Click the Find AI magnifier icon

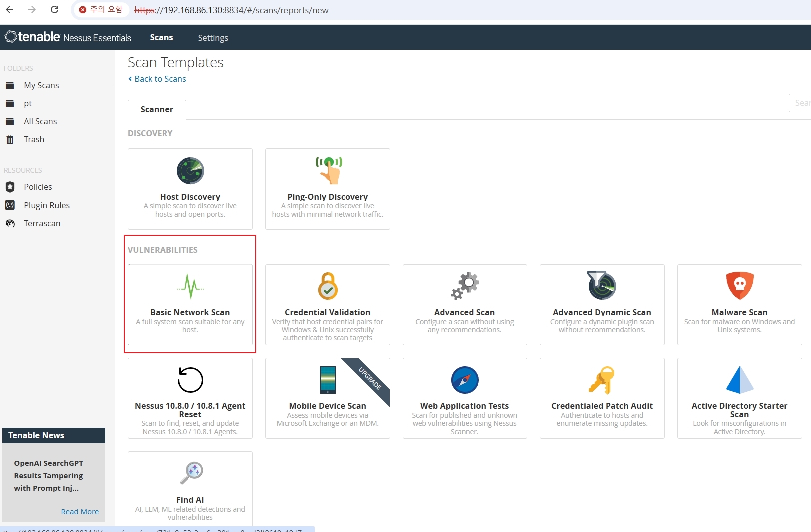[x=192, y=473]
